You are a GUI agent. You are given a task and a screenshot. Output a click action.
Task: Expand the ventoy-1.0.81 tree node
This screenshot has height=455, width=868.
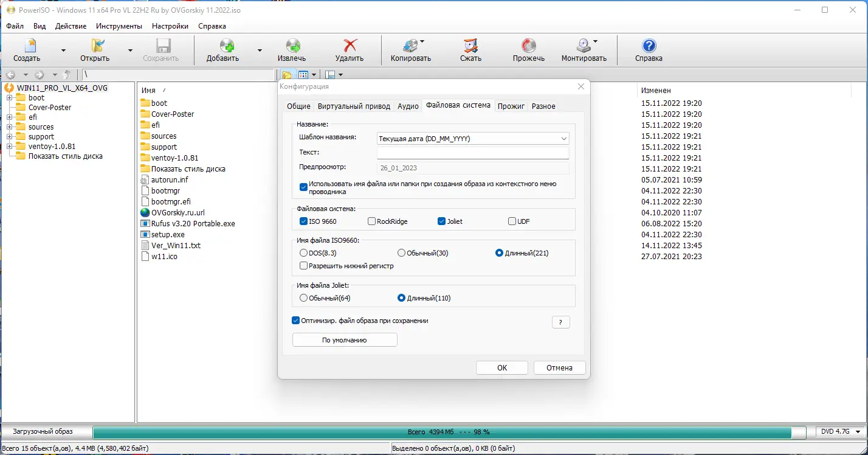click(x=9, y=147)
